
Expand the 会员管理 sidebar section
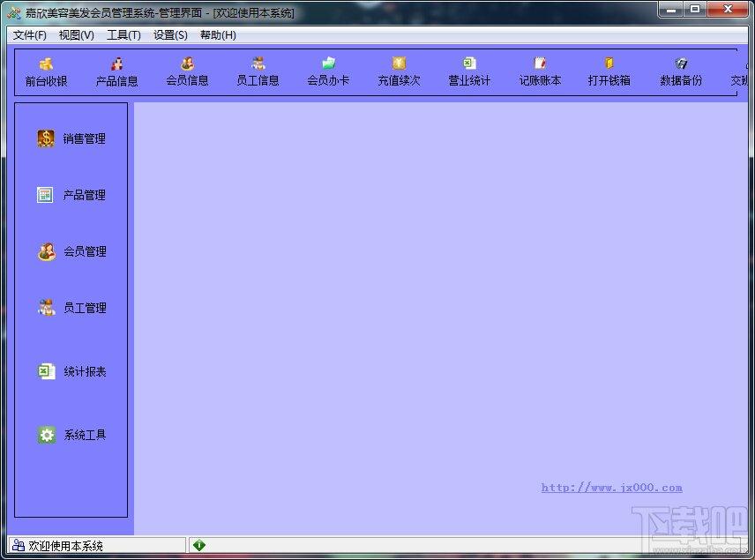pyautogui.click(x=72, y=251)
